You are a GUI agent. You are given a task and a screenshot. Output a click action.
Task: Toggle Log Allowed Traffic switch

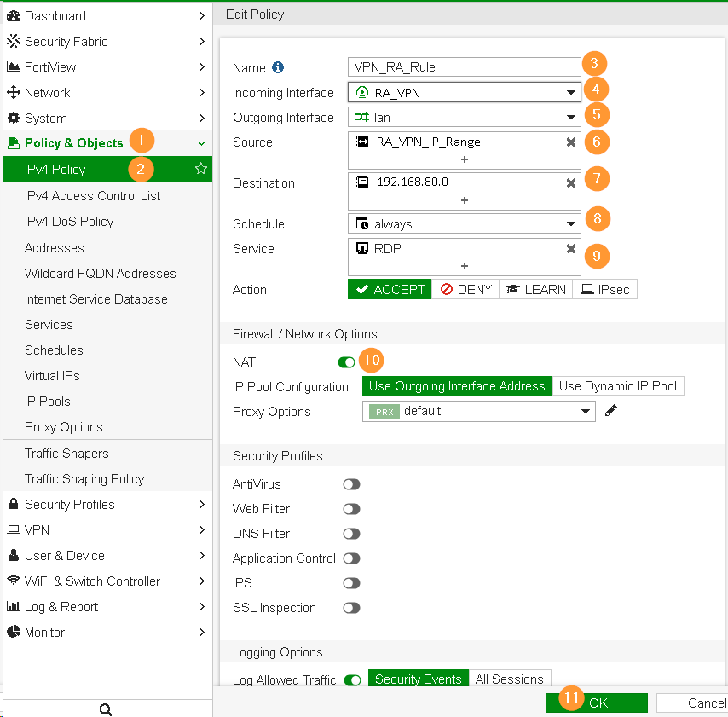[x=352, y=680]
